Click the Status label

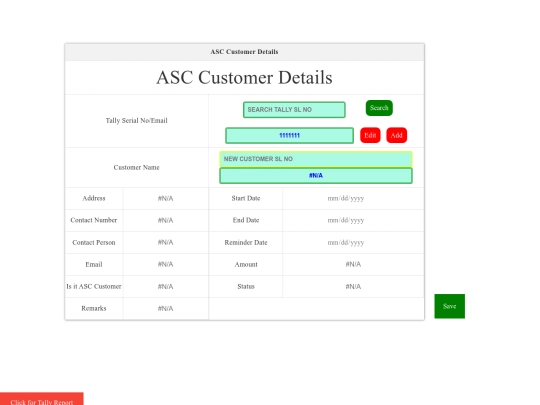(x=246, y=286)
